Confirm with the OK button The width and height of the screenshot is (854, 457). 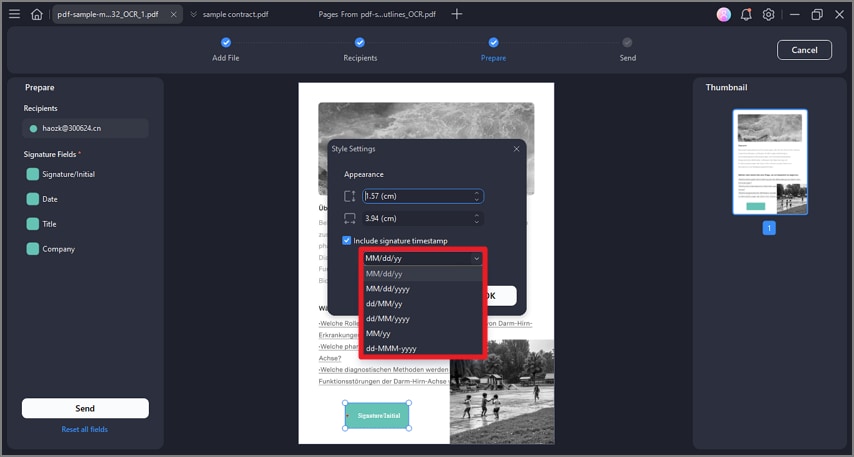501,296
